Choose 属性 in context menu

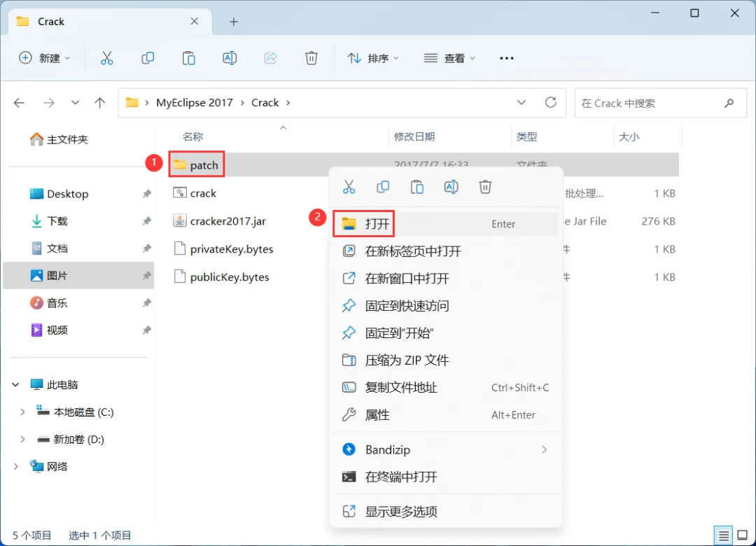(x=445, y=415)
